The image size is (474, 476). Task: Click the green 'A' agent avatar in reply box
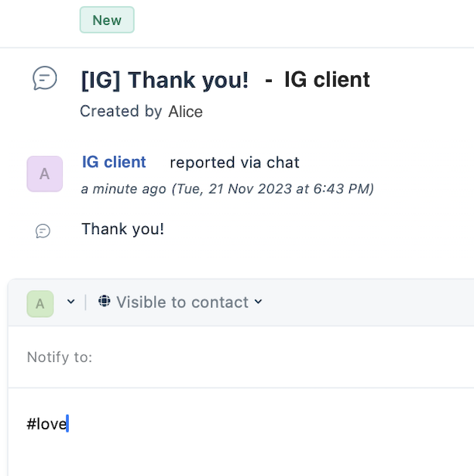[40, 304]
